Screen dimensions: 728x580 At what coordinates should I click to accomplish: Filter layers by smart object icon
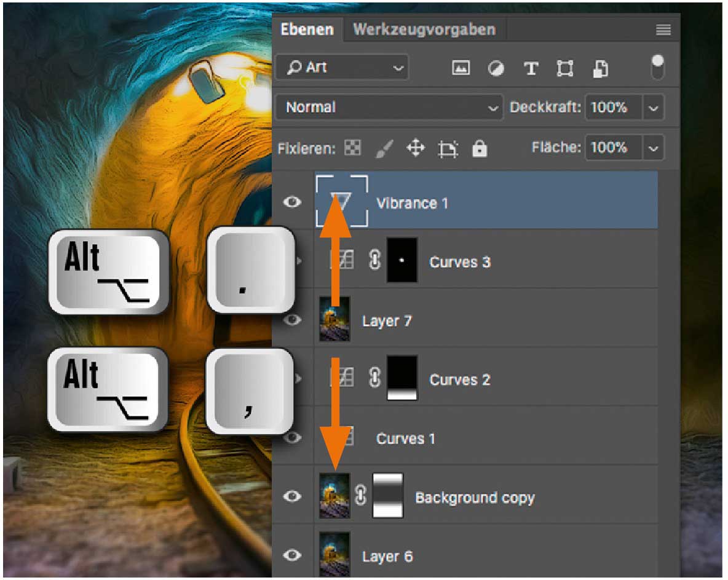[601, 68]
